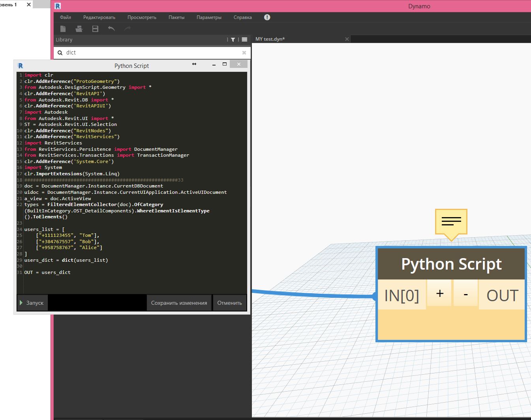The height and width of the screenshot is (420, 531).
Task: Click code line 'import clr'
Action: pyautogui.click(x=39, y=75)
